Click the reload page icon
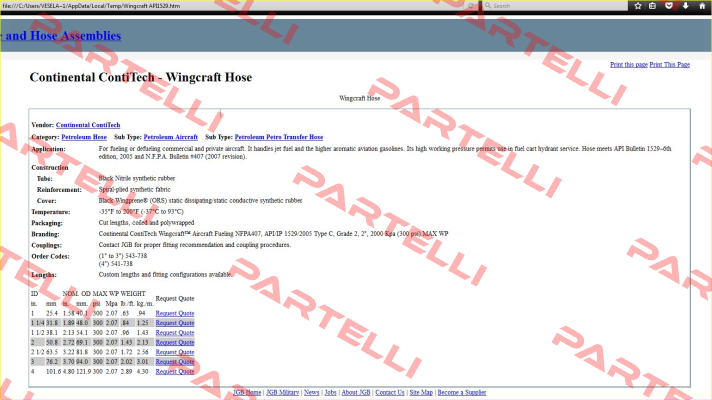This screenshot has width=712, height=400. coord(471,5)
